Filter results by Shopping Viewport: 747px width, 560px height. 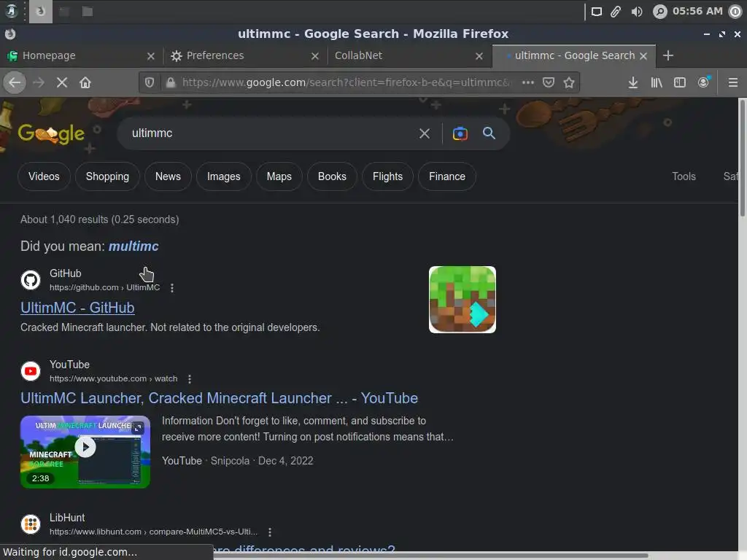[107, 176]
